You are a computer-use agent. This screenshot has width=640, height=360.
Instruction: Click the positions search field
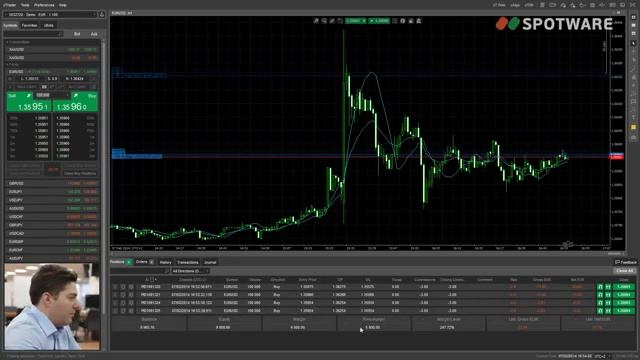pos(140,271)
